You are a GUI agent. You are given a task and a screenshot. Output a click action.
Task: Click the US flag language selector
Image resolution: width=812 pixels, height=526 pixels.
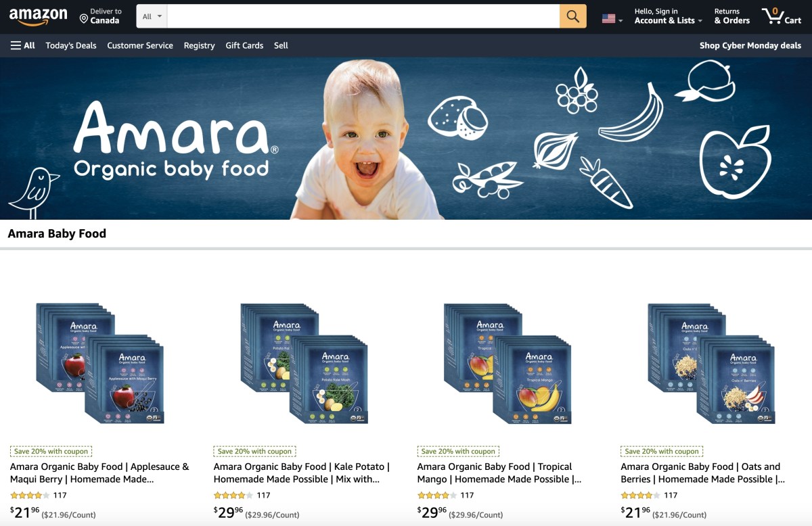612,19
